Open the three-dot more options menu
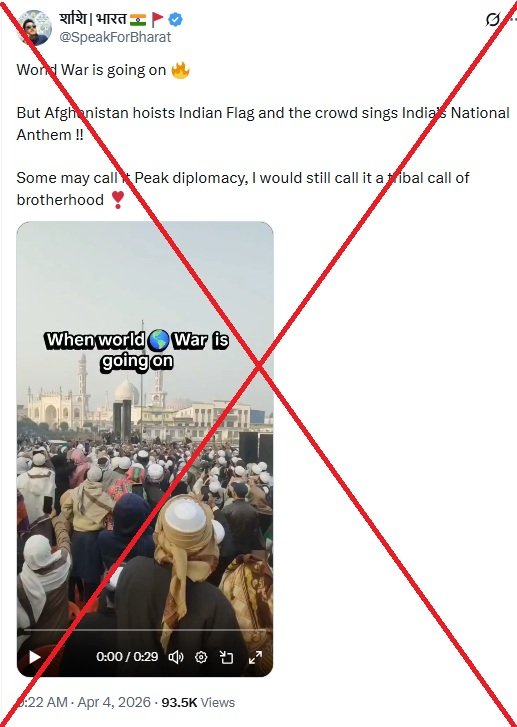517x727 pixels. pyautogui.click(x=510, y=19)
